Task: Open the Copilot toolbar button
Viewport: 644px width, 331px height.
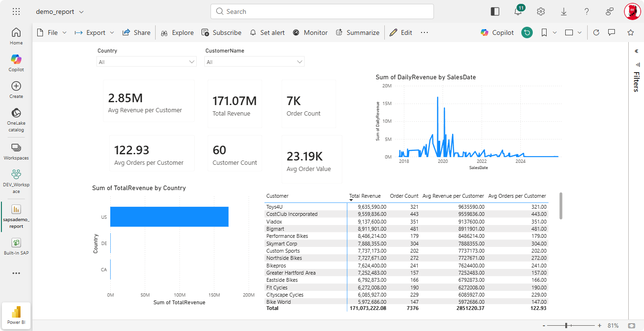Action: pyautogui.click(x=497, y=32)
